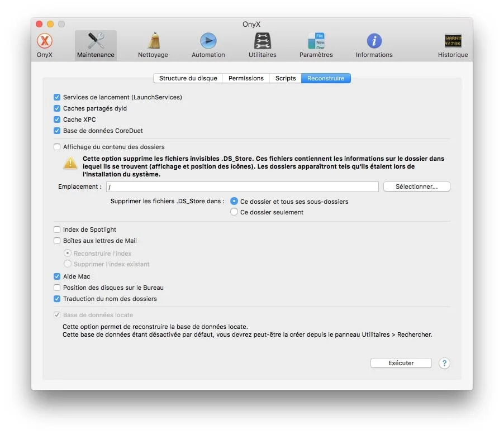The height and width of the screenshot is (435, 504).
Task: Click 'Cette base de données étant désactivée' note
Action: pos(247,334)
